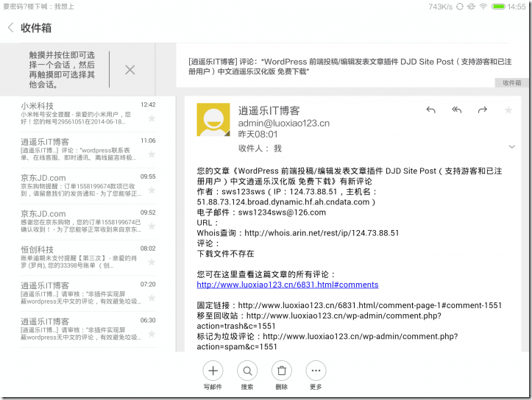The height and width of the screenshot is (400, 532).
Task: Delete the email with the trash icon
Action: 282,371
